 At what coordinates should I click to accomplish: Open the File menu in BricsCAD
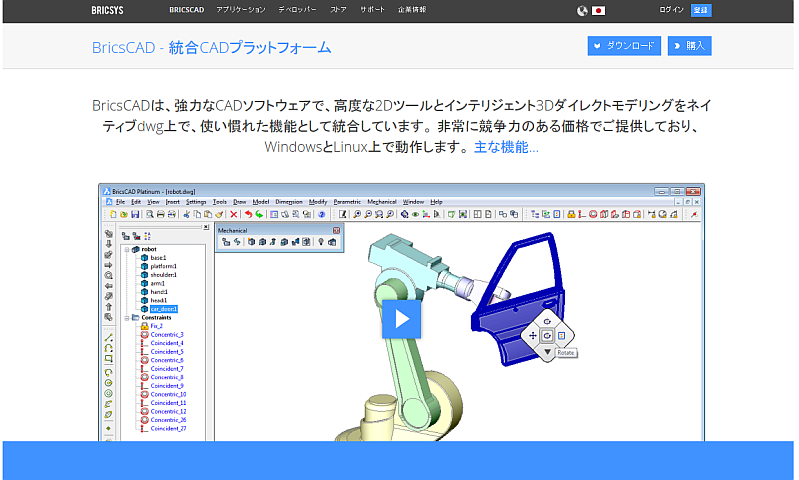tap(120, 202)
